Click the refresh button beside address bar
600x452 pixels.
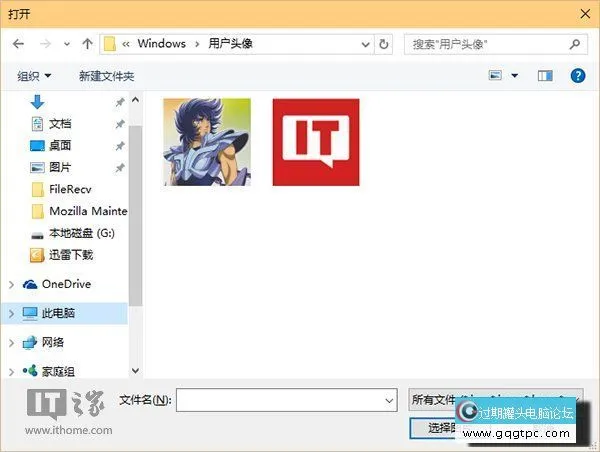click(x=384, y=44)
